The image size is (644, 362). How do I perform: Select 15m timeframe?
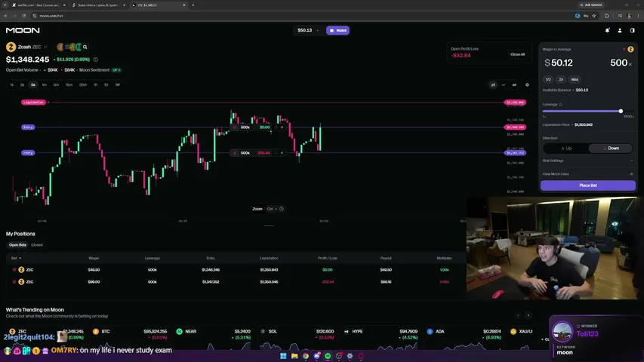point(69,85)
